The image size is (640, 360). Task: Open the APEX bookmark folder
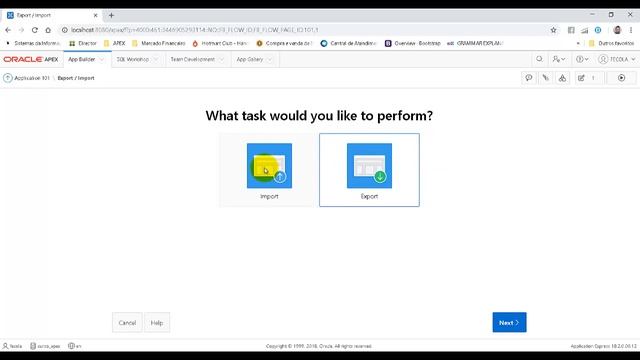point(114,43)
